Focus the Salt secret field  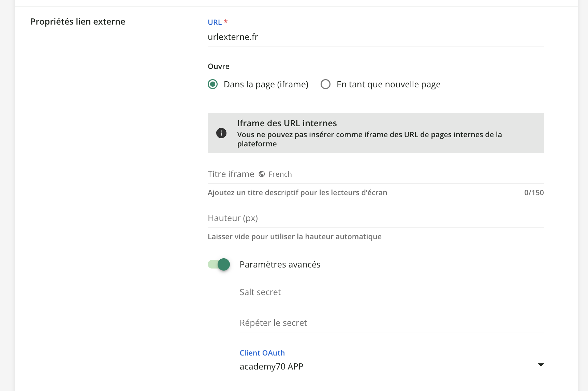391,292
